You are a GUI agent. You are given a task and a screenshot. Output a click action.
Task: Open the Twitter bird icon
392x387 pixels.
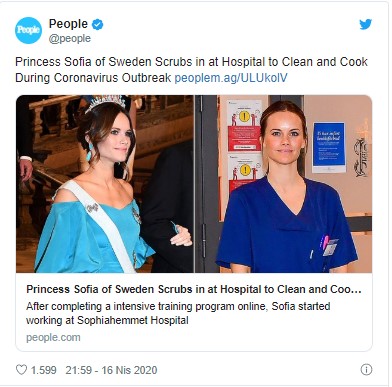(365, 24)
